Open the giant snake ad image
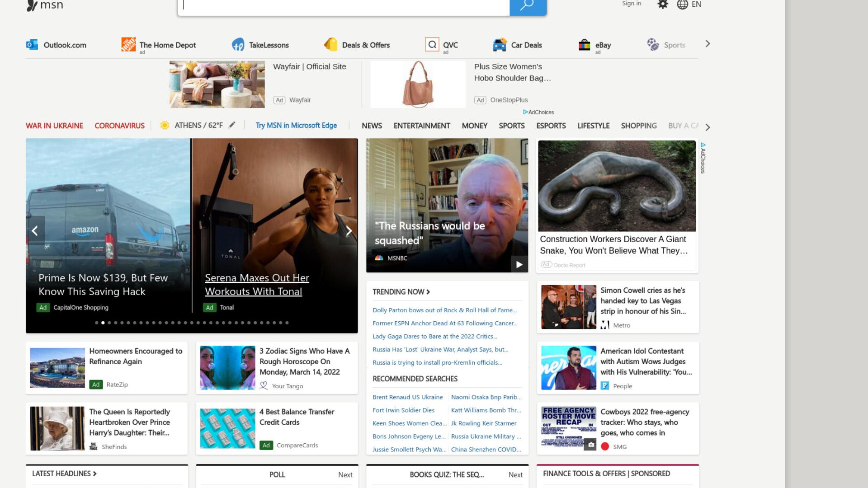 [617, 186]
